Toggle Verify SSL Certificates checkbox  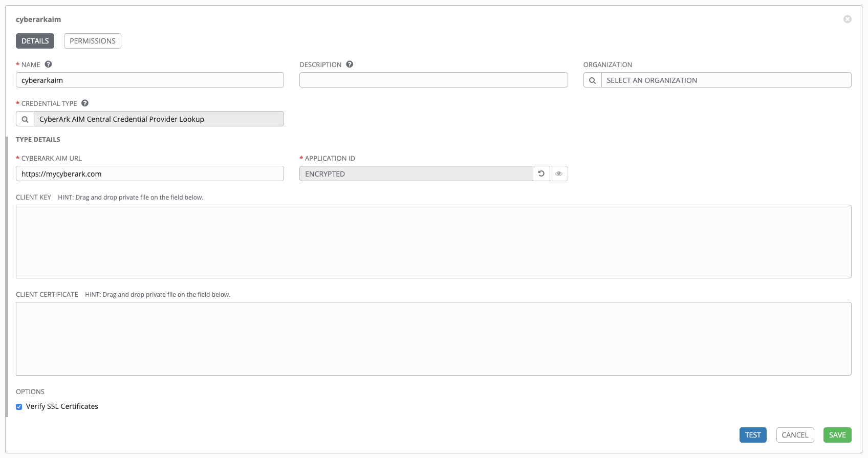click(19, 407)
